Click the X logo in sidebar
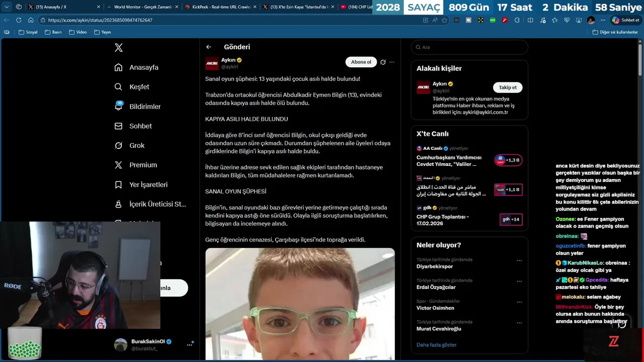Image resolution: width=644 pixels, height=362 pixels. pos(119,48)
